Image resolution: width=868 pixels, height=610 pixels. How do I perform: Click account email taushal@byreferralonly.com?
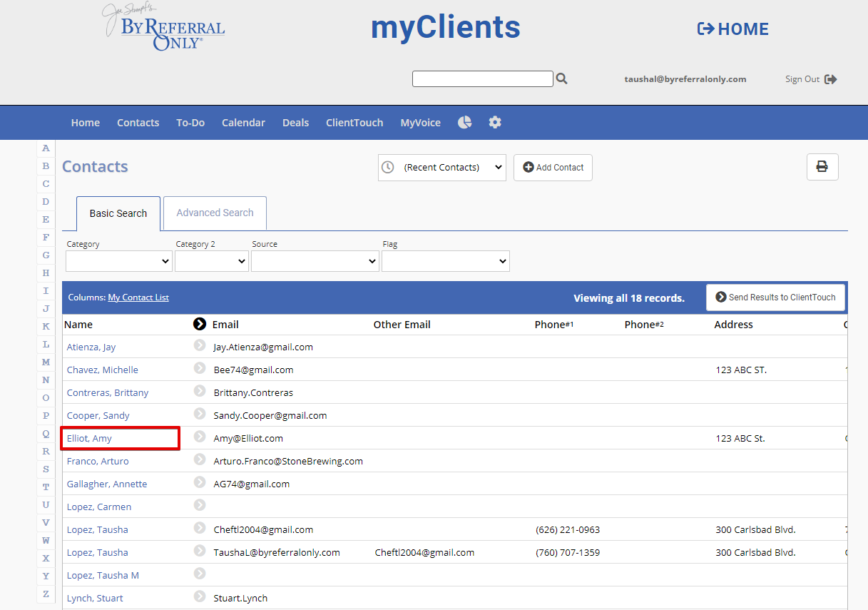tap(685, 79)
